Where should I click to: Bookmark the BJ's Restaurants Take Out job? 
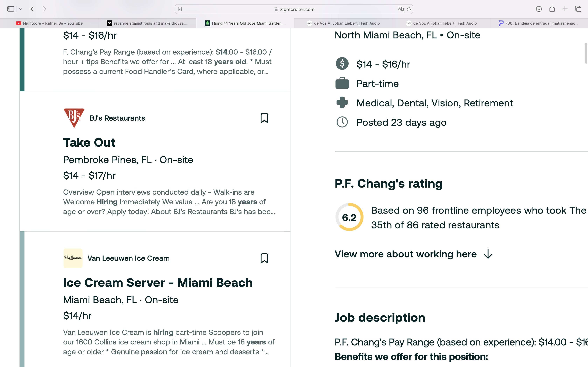pos(264,118)
